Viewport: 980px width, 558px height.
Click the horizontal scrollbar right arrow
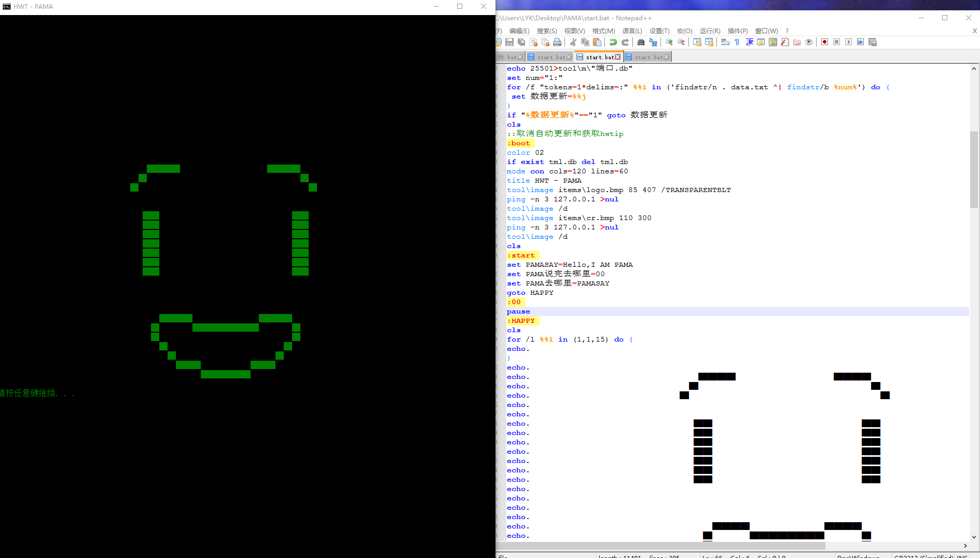tap(965, 546)
